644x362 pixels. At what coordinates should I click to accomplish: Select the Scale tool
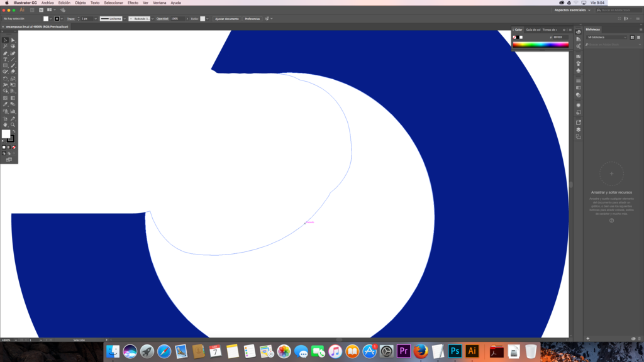pos(13,79)
